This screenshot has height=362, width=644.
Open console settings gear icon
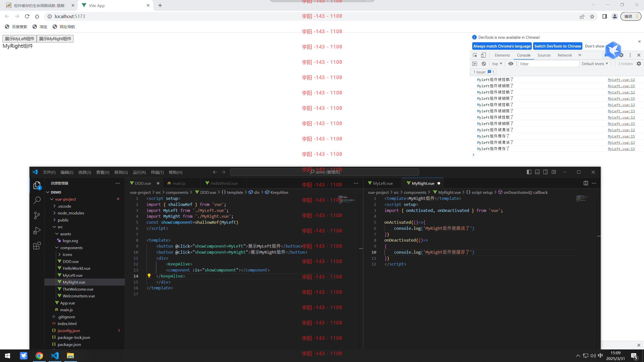(639, 64)
